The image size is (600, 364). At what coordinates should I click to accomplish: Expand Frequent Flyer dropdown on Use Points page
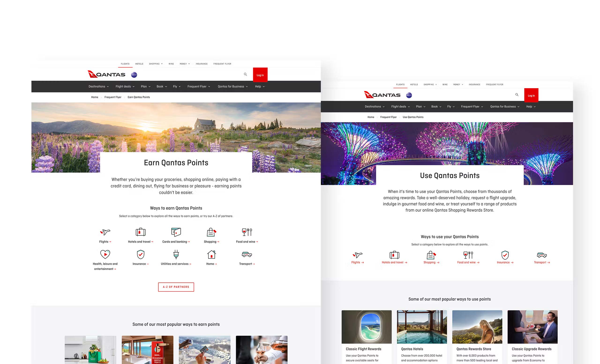point(472,107)
